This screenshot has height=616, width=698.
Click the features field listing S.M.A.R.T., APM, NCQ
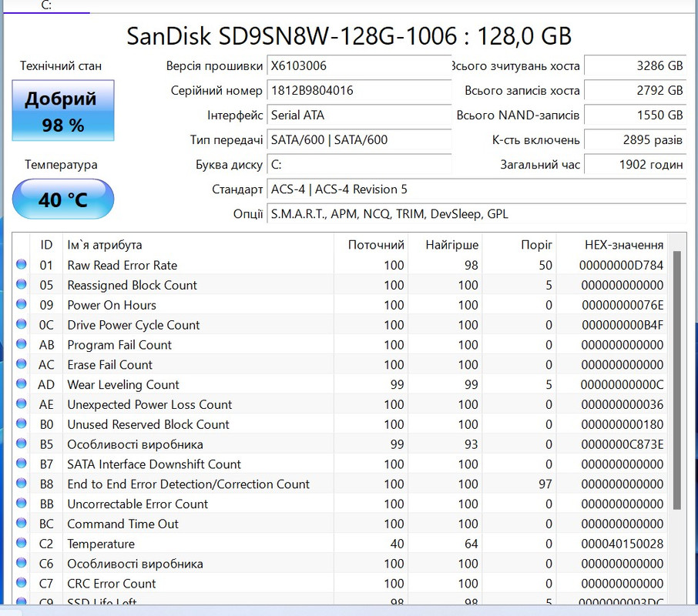476,214
